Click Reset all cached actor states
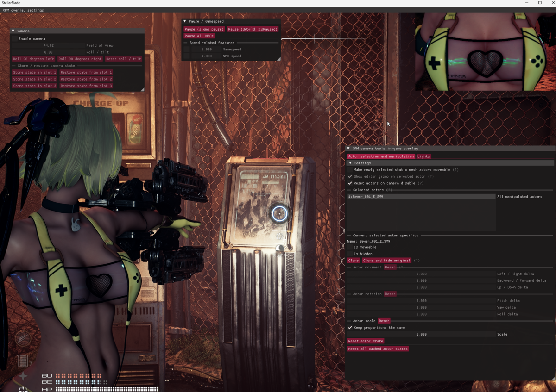 [378, 349]
